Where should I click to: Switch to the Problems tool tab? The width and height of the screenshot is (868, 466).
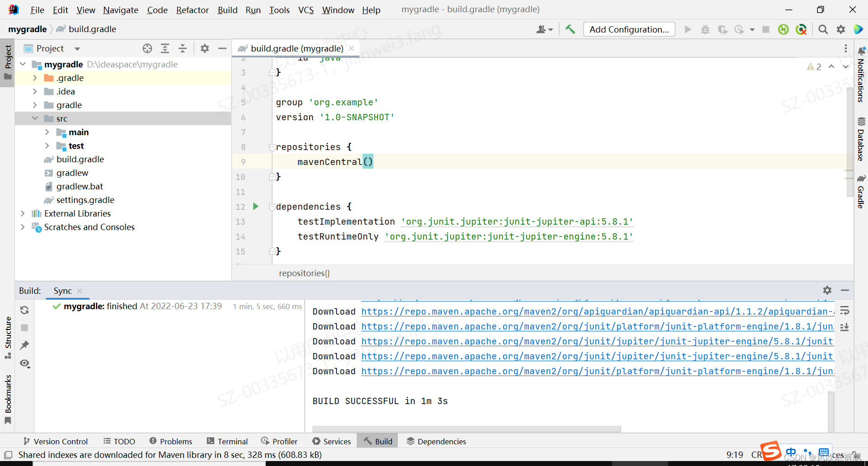pos(171,441)
